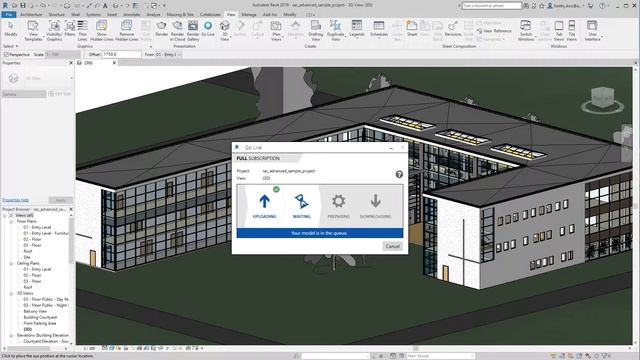Click the Edit Type button
Image resolution: width=640 pixels, height=360 pixels.
coord(60,94)
